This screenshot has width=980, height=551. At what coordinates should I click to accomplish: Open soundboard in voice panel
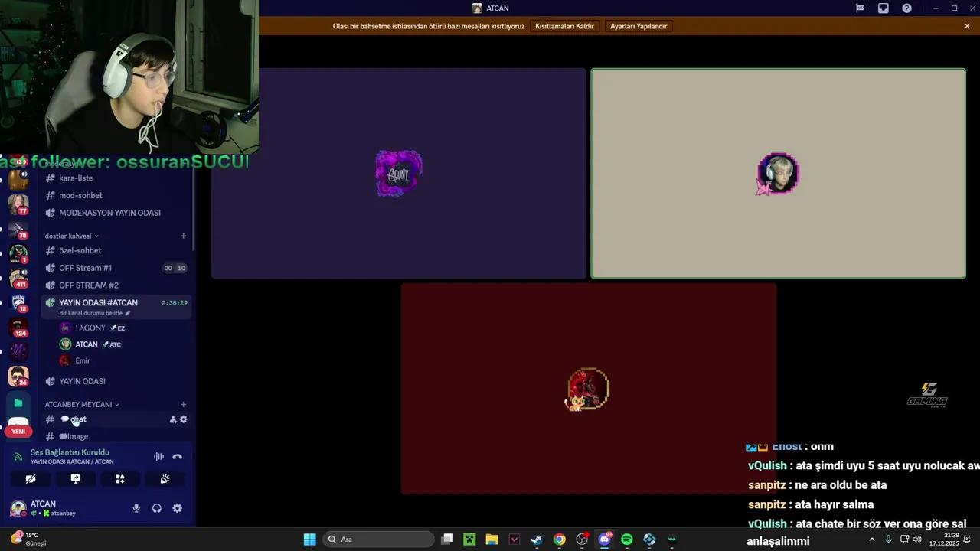pos(165,479)
